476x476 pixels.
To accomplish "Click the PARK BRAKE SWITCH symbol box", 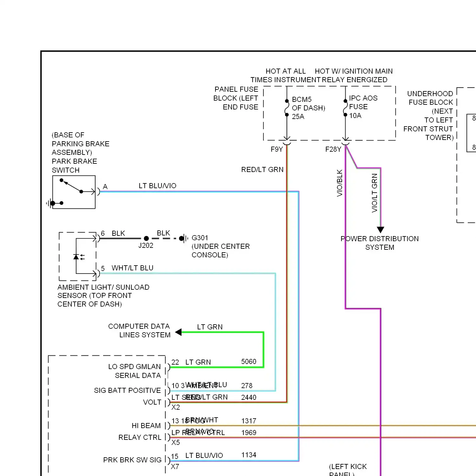I will 74,192.
